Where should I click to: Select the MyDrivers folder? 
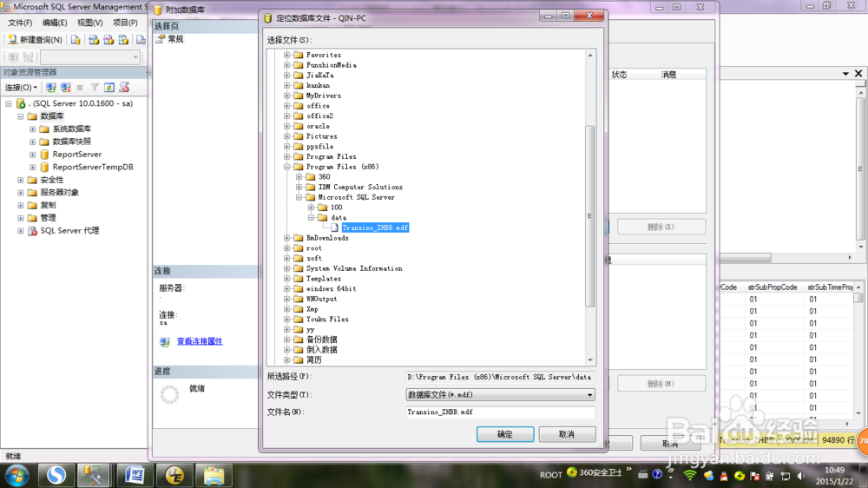click(323, 96)
